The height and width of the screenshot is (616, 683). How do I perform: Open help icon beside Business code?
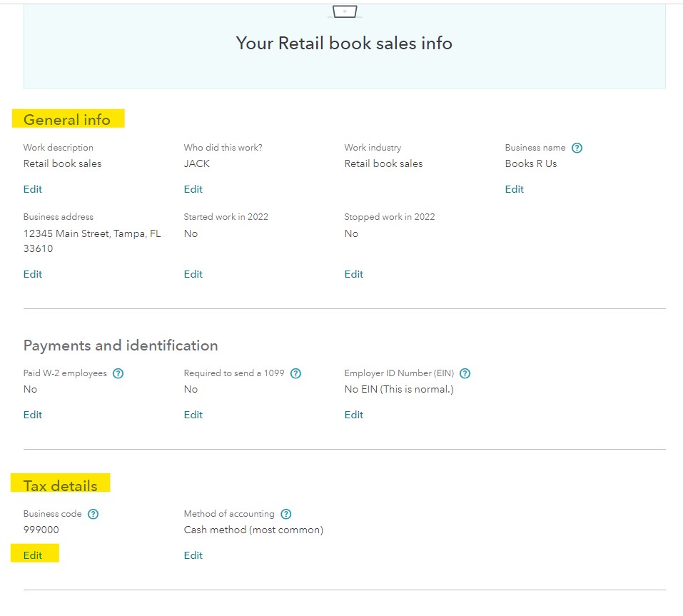[93, 514]
